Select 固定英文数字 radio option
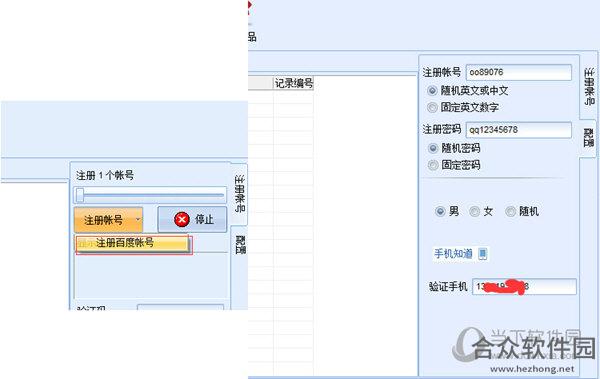The height and width of the screenshot is (379, 600). pos(432,108)
